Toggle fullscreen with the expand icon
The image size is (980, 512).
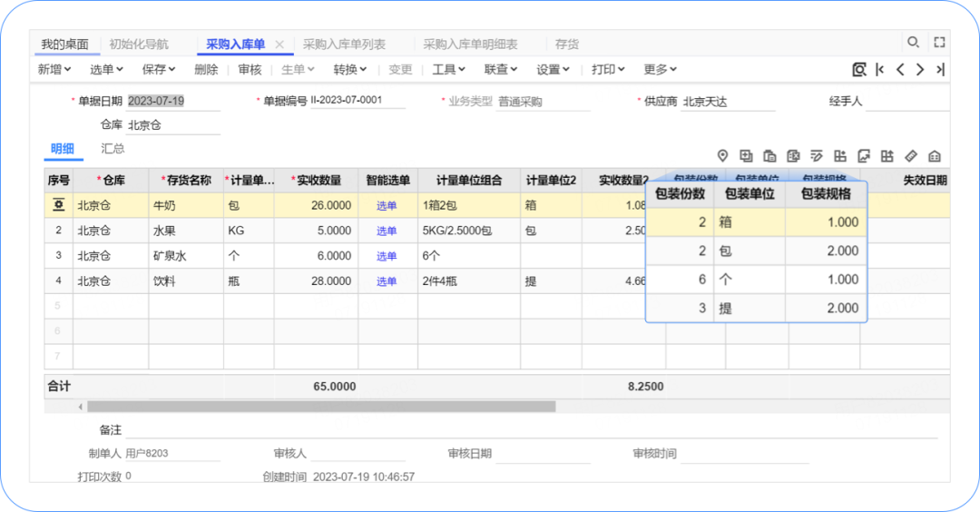tap(939, 43)
